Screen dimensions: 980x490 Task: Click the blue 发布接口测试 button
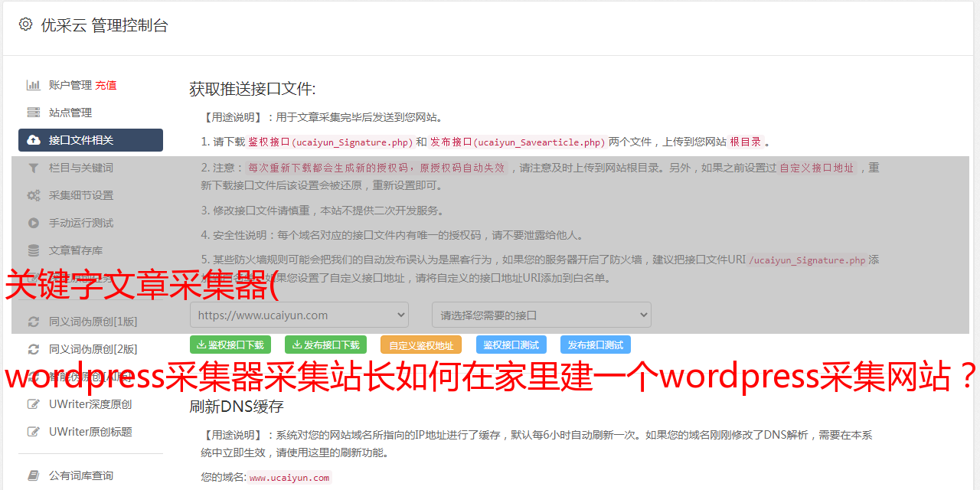(x=596, y=345)
